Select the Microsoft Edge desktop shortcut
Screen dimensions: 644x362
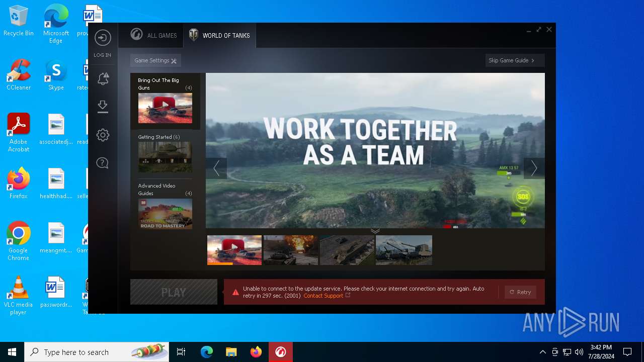pos(56,24)
